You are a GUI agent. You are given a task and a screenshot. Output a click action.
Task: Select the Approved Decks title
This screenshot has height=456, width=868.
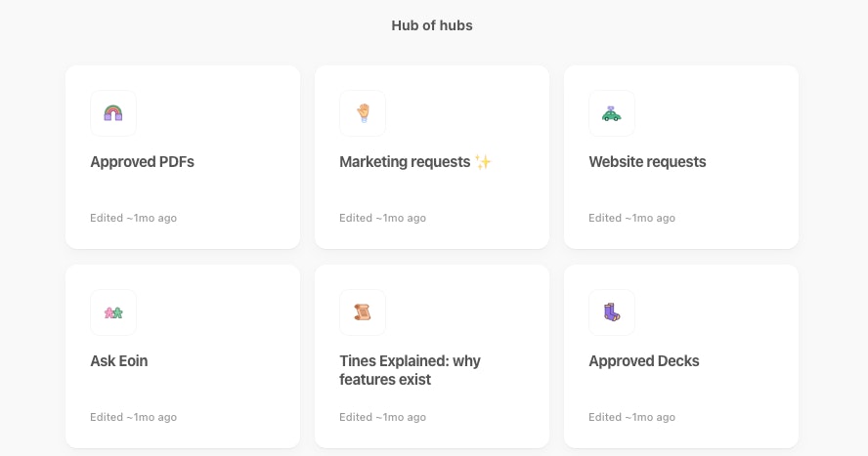tap(644, 361)
